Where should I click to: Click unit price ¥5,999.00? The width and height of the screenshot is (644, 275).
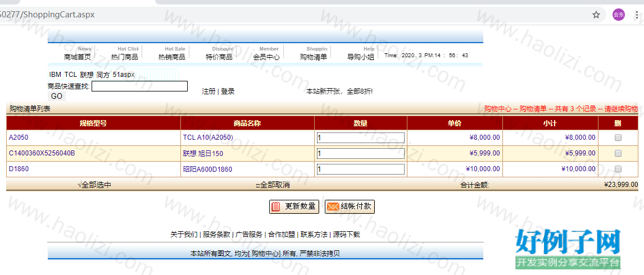pyautogui.click(x=484, y=153)
